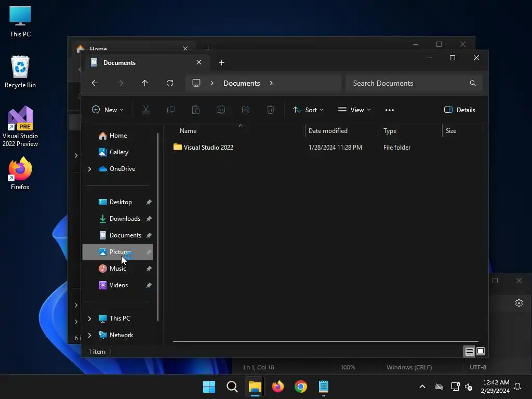This screenshot has height=399, width=532.
Task: Select the Recycle Bin desktop icon
Action: coord(20,72)
